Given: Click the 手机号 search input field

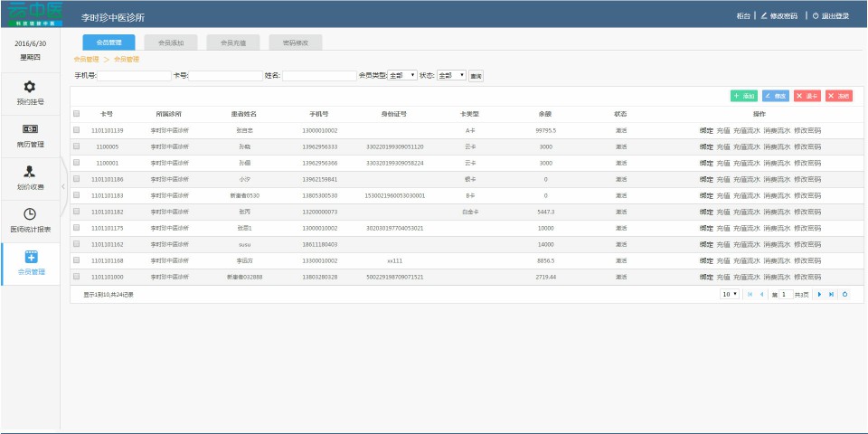Looking at the screenshot, I should tap(135, 76).
